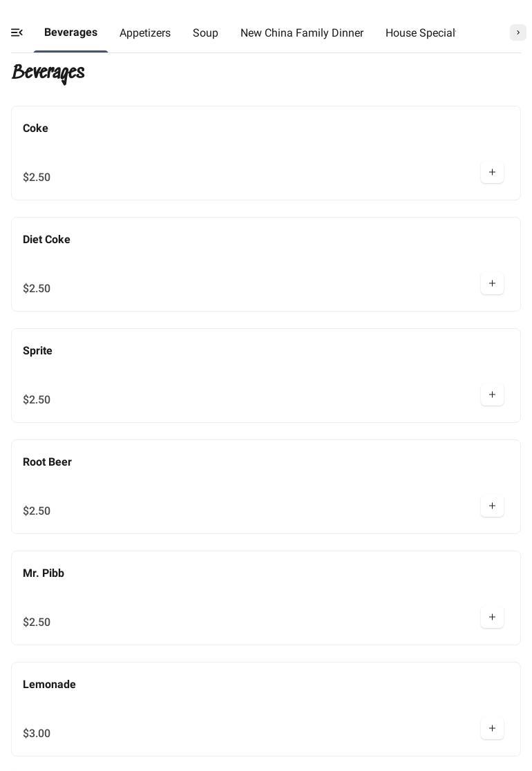Go to the Soup category tab
The image size is (532, 771).
205,33
